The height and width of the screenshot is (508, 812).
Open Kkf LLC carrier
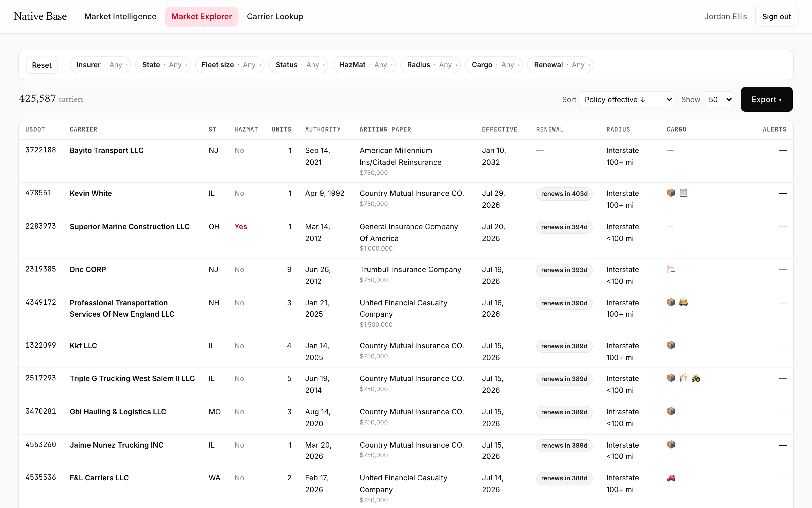click(x=83, y=346)
